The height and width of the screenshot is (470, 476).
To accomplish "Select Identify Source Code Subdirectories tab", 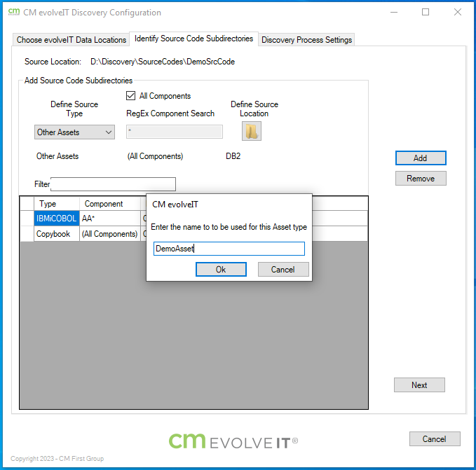I will [193, 39].
